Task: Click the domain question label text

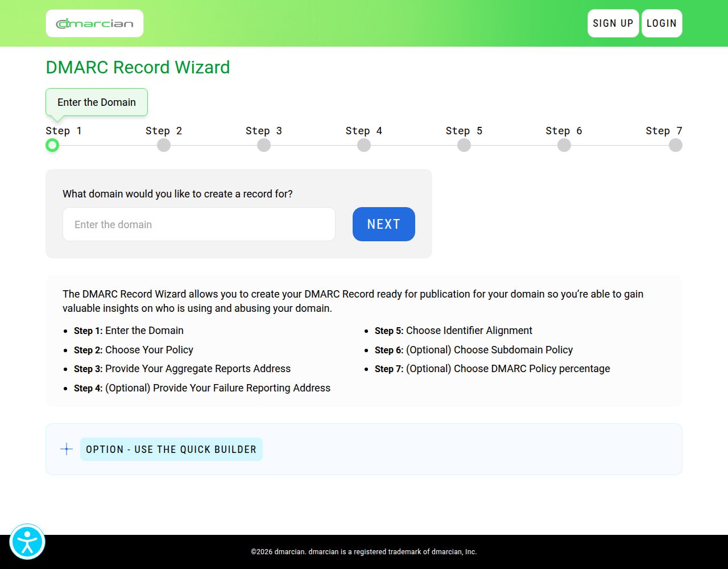Action: tap(177, 194)
